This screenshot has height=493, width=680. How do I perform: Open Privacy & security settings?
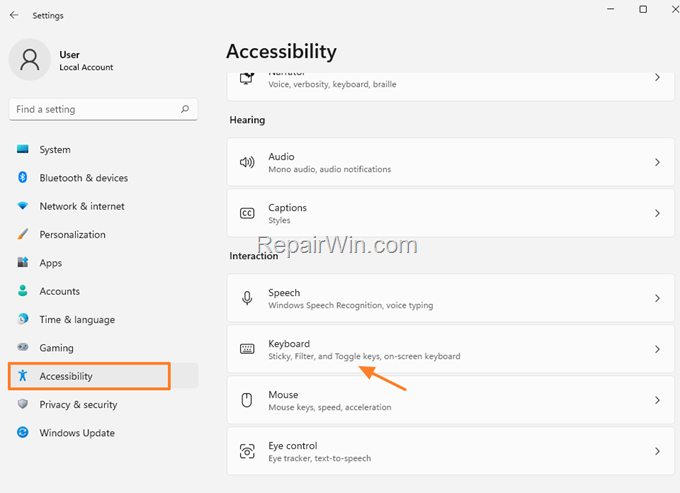point(103,405)
